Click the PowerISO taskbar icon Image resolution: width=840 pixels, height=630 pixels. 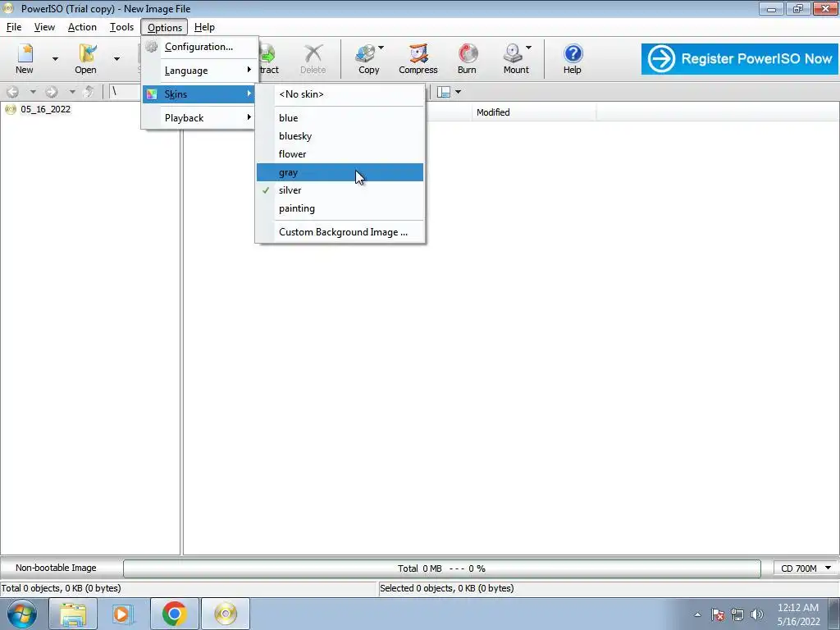coord(226,614)
